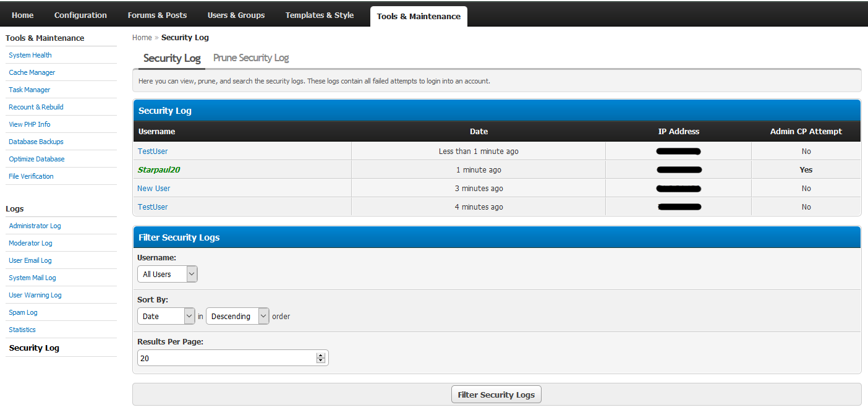Image resolution: width=868 pixels, height=410 pixels.
Task: Open the Descending order dropdown
Action: tap(237, 316)
